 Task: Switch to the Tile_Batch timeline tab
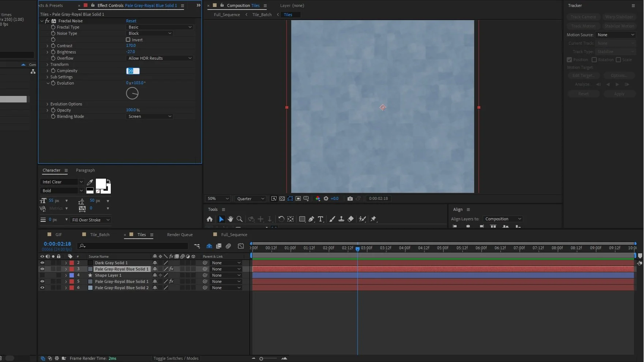coord(100,235)
